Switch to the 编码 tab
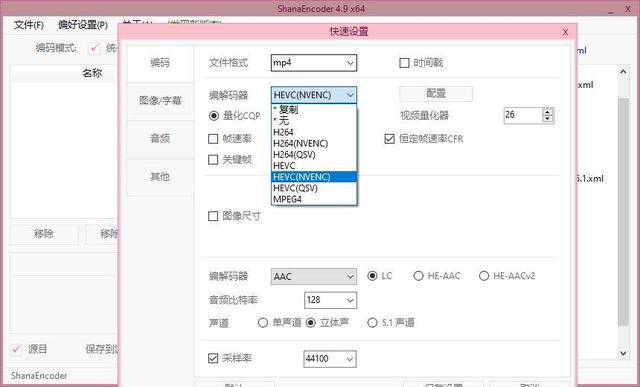 (160, 63)
